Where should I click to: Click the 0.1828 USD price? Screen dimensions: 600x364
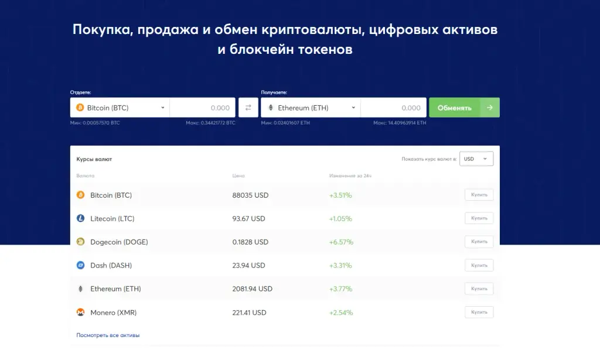(x=250, y=242)
